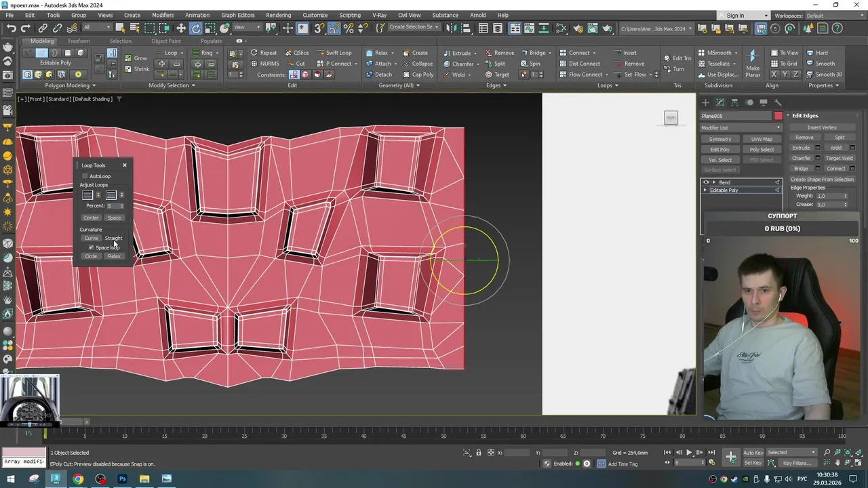This screenshot has height=488, width=868.
Task: Click the red object color swatch
Action: click(778, 116)
